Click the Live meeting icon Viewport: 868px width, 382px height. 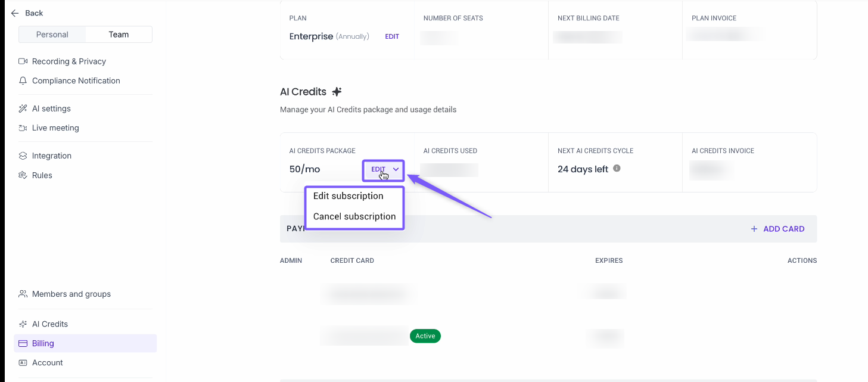23,128
